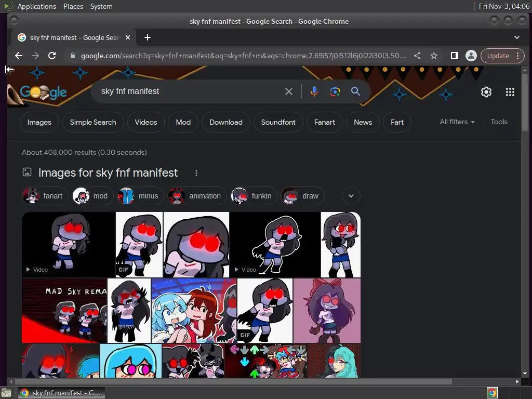Open the large close-up Sky face thumbnail
The image size is (532, 399).
[x=196, y=245]
